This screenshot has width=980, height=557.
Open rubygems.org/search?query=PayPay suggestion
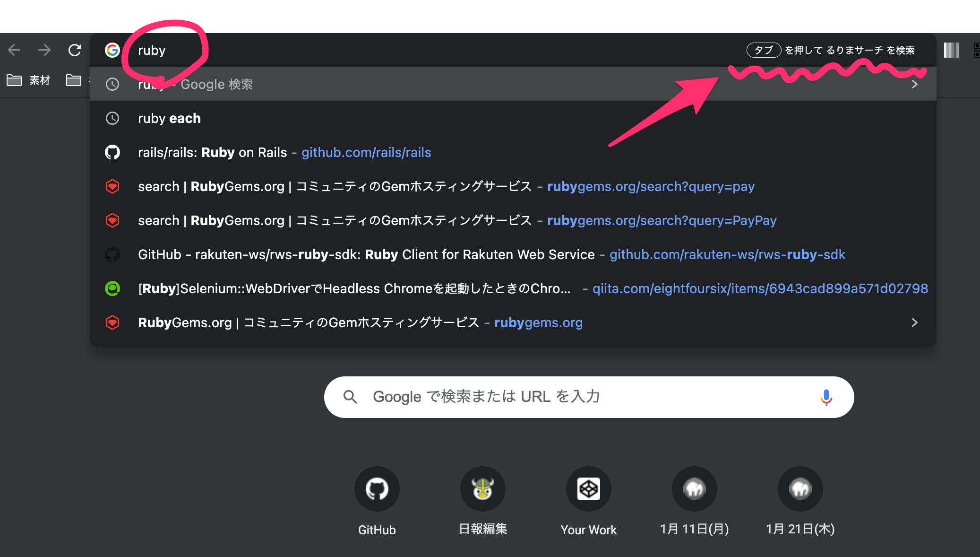click(513, 220)
